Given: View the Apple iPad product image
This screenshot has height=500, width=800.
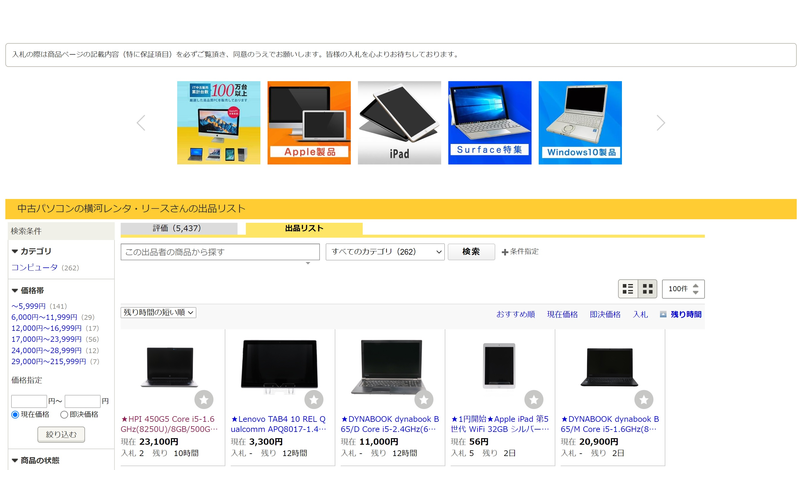Looking at the screenshot, I should point(499,366).
